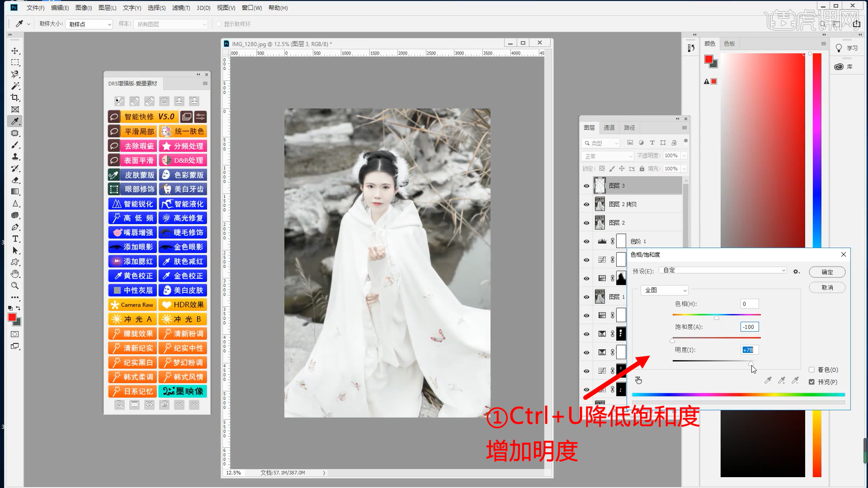Click the on-image adjustment hand icon
868x488 pixels.
(638, 380)
